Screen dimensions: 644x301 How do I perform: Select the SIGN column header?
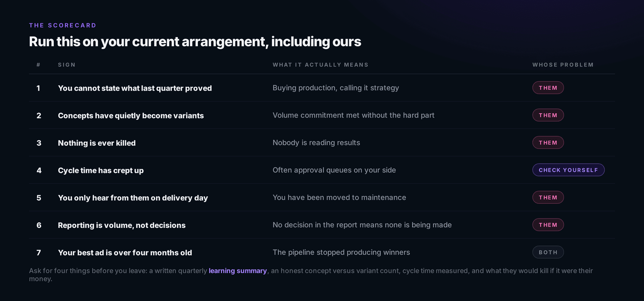(67, 65)
